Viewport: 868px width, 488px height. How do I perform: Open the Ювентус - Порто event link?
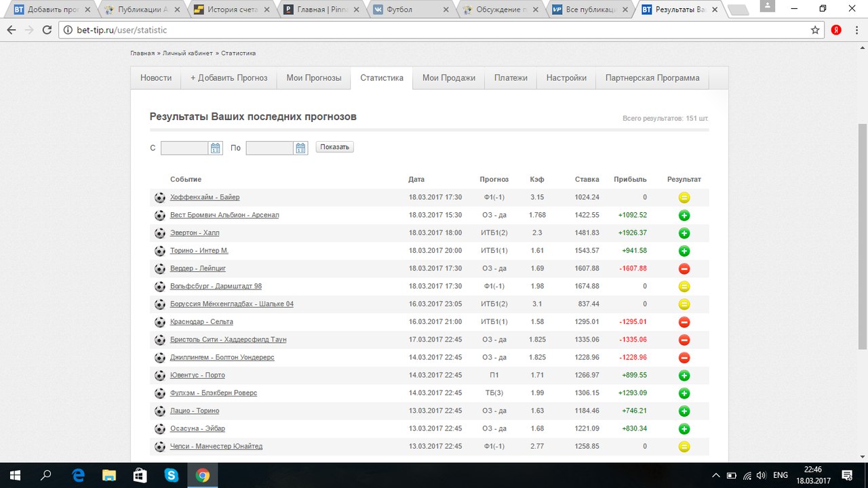coord(197,375)
